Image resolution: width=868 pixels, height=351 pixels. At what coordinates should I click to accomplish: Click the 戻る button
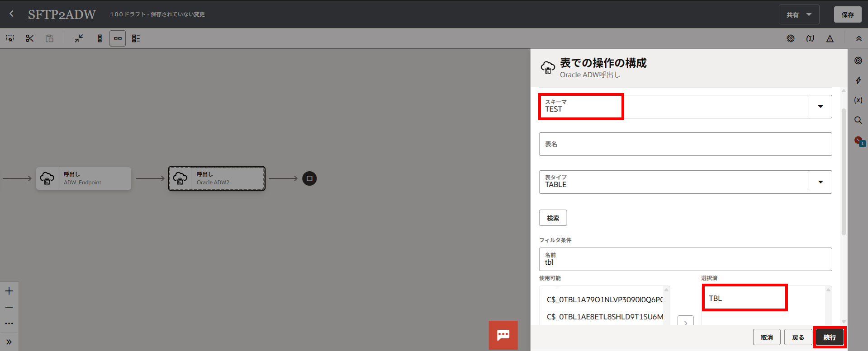(x=798, y=337)
